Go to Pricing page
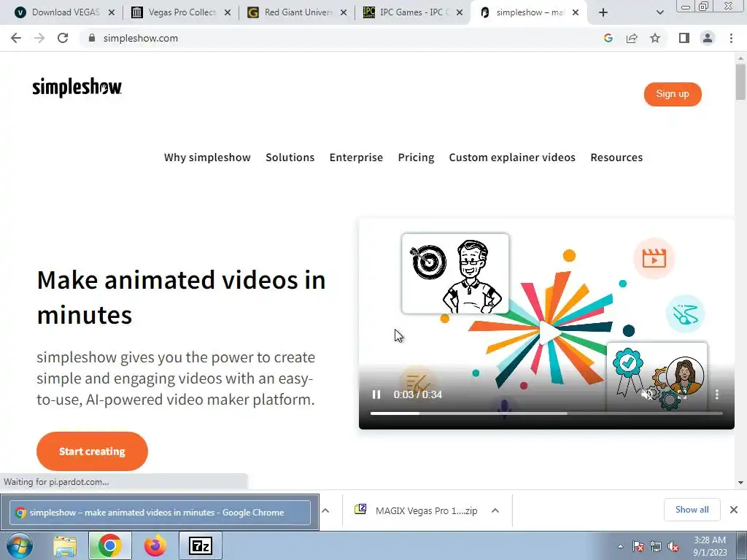The width and height of the screenshot is (747, 560). [416, 157]
